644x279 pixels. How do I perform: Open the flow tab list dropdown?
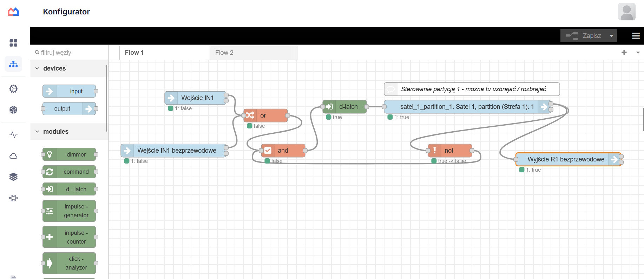click(x=638, y=53)
